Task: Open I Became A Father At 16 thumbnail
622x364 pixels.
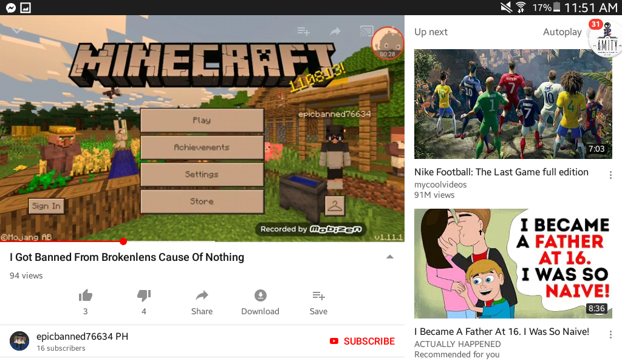Action: (x=513, y=263)
